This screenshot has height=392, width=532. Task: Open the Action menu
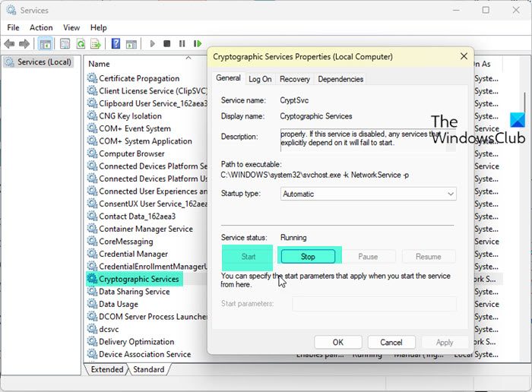(41, 27)
